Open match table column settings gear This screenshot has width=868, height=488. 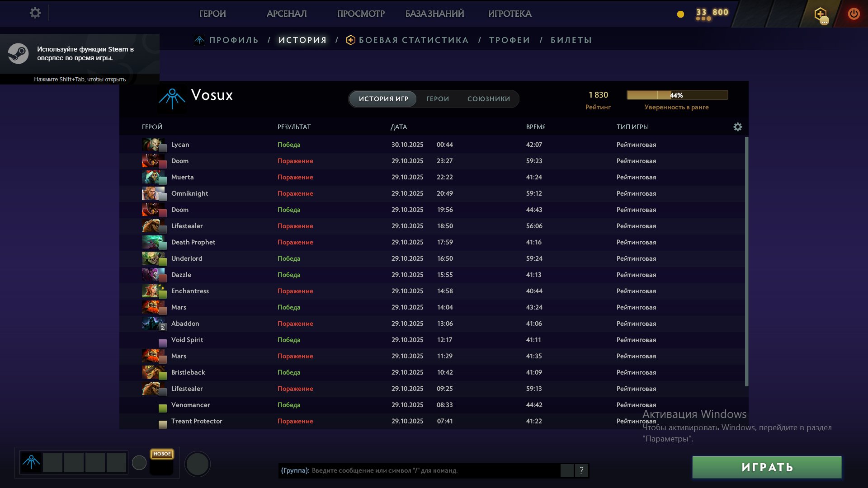tap(737, 127)
